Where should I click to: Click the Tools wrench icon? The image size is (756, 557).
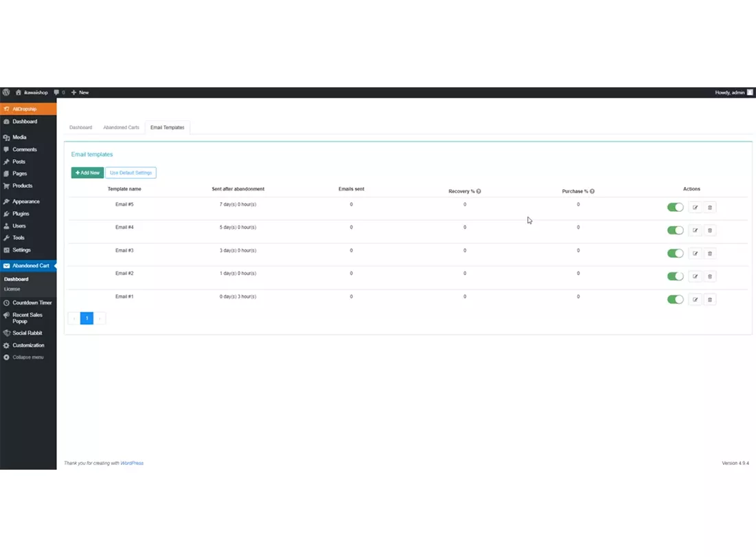[6, 238]
